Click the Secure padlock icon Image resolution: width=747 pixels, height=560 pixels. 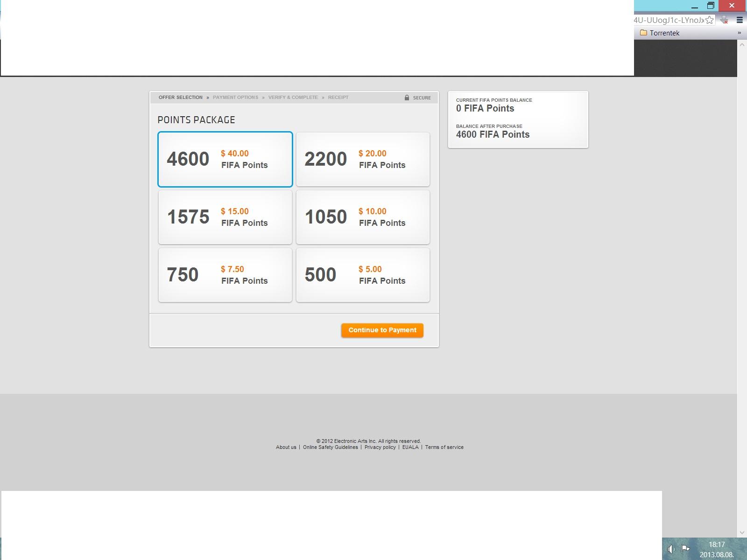point(407,98)
